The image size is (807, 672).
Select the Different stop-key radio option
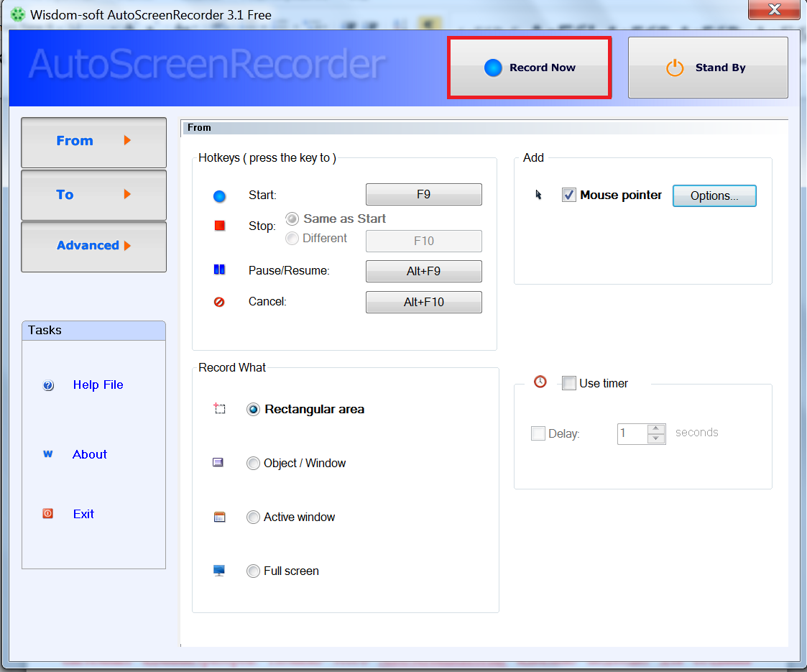click(x=292, y=238)
